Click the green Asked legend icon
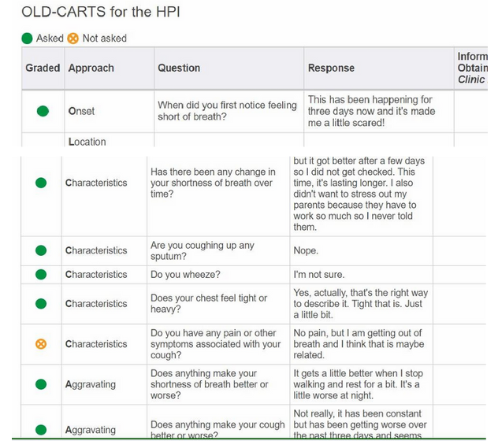 [x=27, y=39]
